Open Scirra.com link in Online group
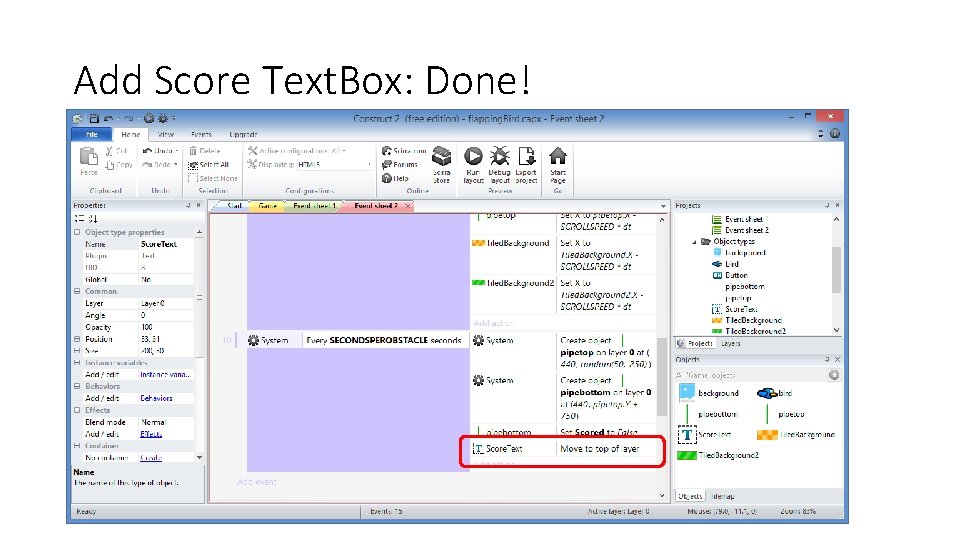 [404, 151]
